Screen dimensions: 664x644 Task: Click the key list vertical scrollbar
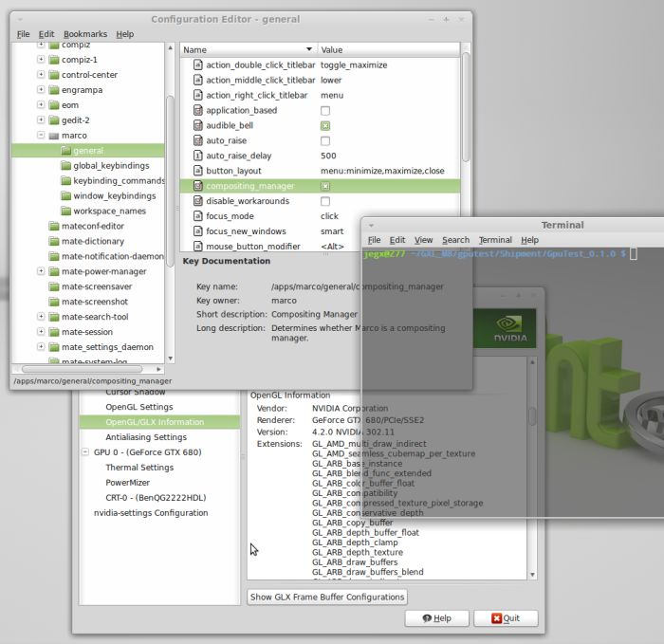(466, 106)
